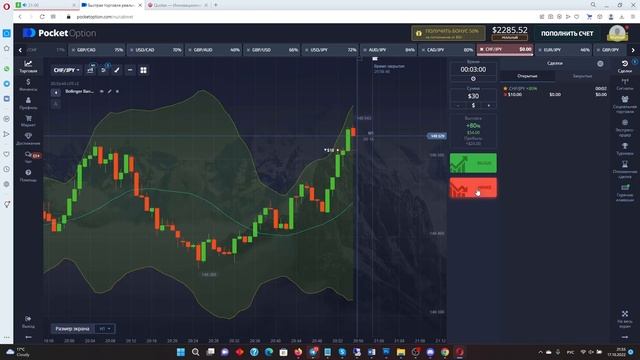Switch to the AUD/JPY asset tab

[389, 50]
